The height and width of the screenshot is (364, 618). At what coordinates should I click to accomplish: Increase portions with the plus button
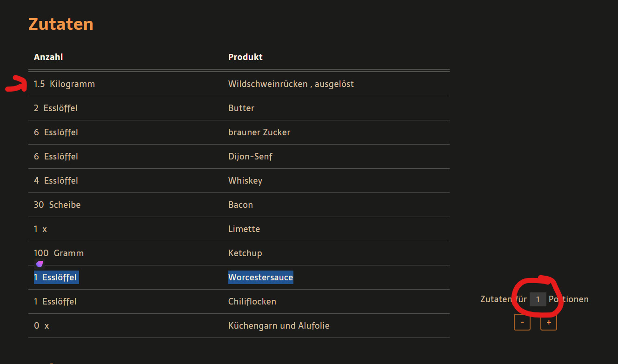tap(549, 322)
